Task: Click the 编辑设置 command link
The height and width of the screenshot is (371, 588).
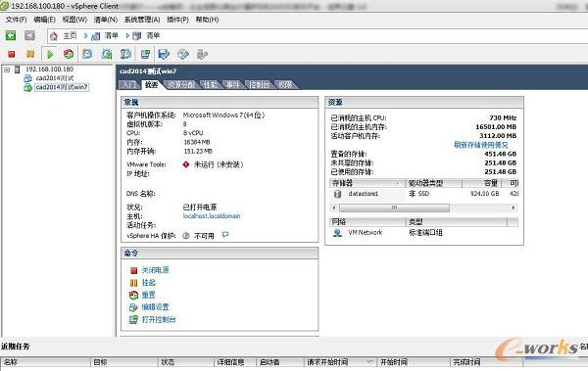Action: click(x=155, y=307)
